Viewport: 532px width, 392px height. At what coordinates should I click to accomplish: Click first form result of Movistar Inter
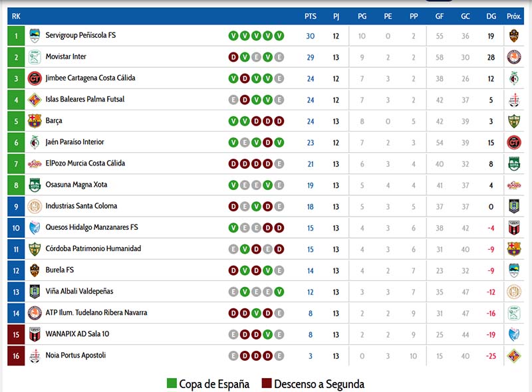point(233,57)
